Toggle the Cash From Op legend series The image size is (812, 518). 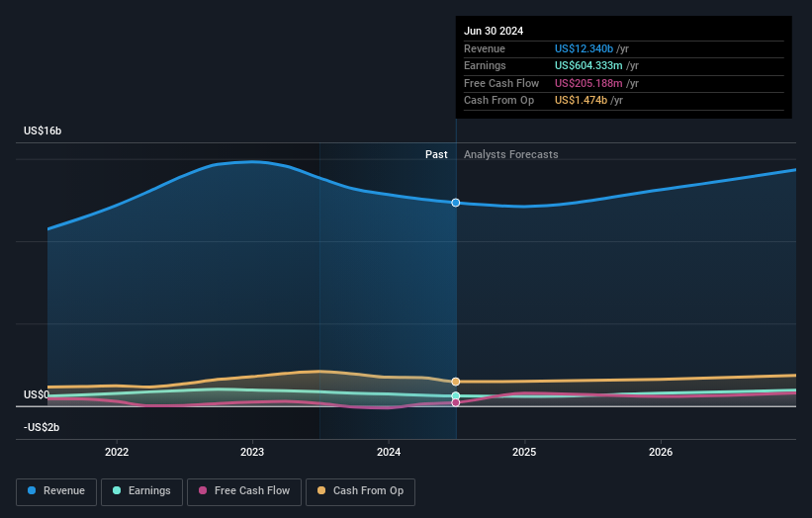(360, 491)
